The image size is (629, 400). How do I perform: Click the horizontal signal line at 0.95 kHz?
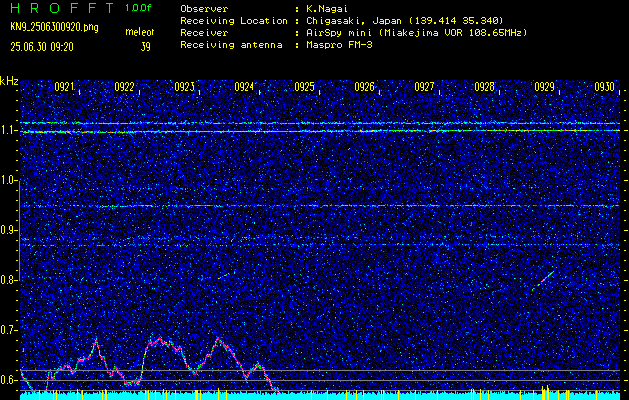pos(320,206)
